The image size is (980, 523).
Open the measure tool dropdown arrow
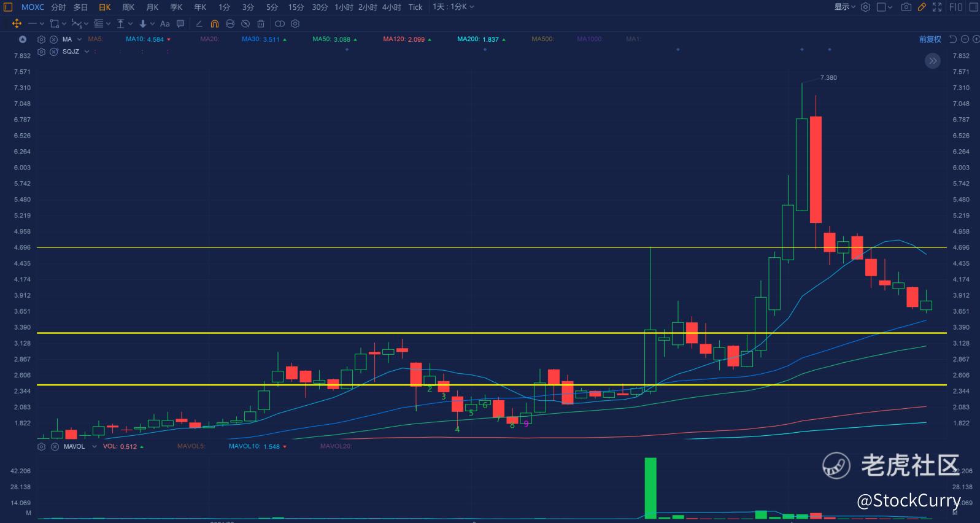point(130,24)
